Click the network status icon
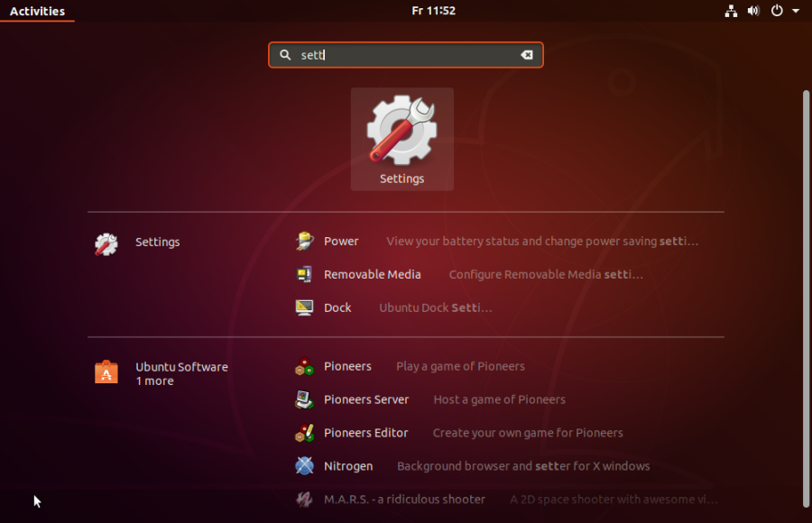Image resolution: width=812 pixels, height=523 pixels. [731, 11]
